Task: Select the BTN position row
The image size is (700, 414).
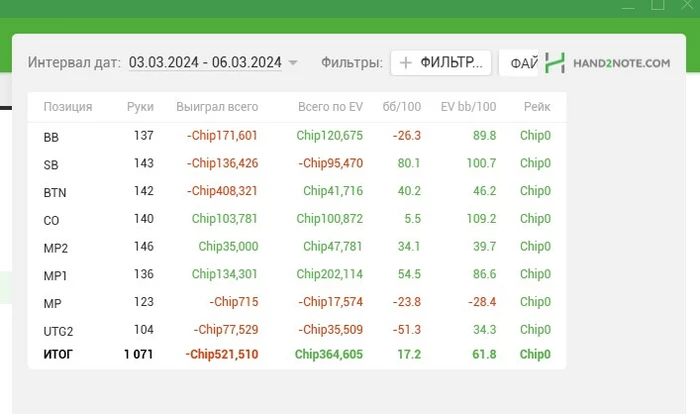Action: coord(297,191)
